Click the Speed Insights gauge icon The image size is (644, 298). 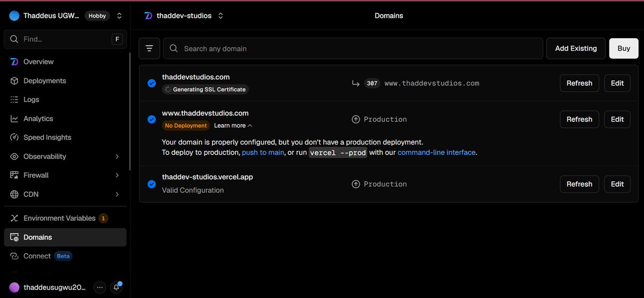[x=14, y=137]
